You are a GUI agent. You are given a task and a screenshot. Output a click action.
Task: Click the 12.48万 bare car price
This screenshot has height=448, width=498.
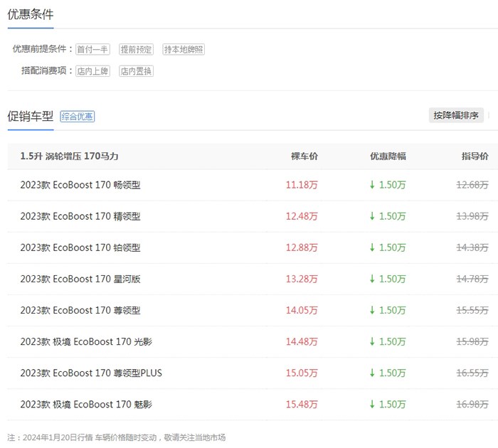pyautogui.click(x=302, y=216)
